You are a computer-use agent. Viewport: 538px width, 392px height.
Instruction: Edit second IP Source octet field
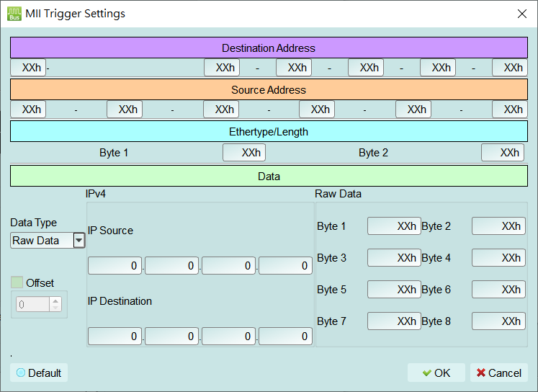pyautogui.click(x=171, y=265)
